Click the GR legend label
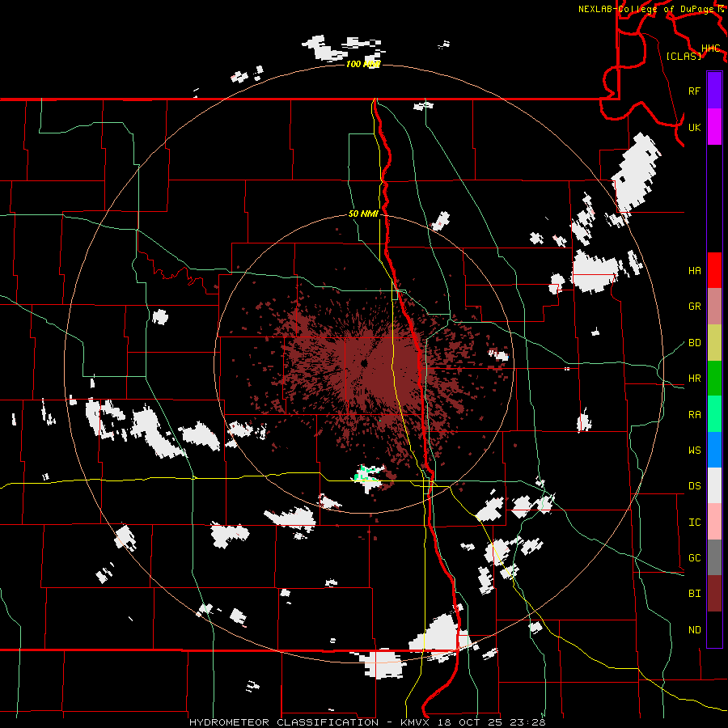The image size is (728, 728). (x=694, y=307)
